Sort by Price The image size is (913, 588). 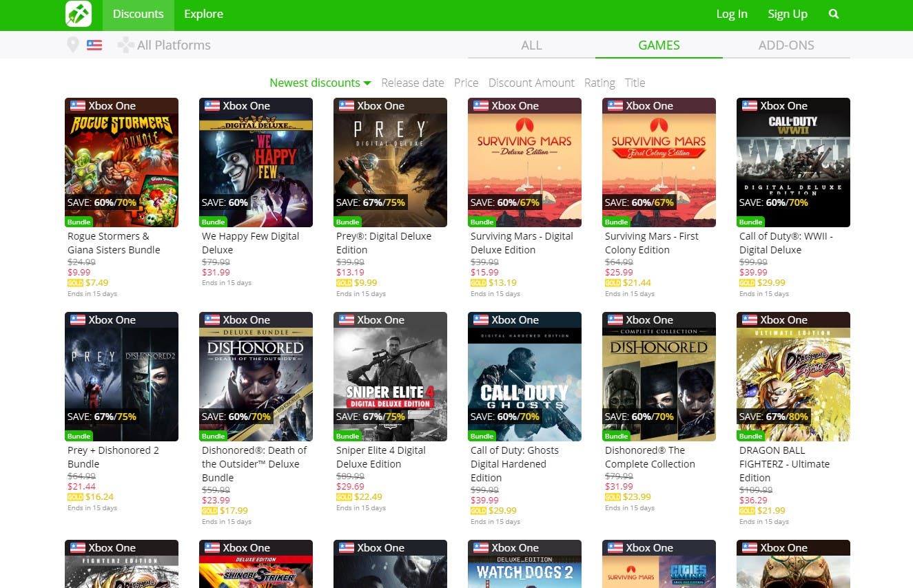(x=466, y=83)
